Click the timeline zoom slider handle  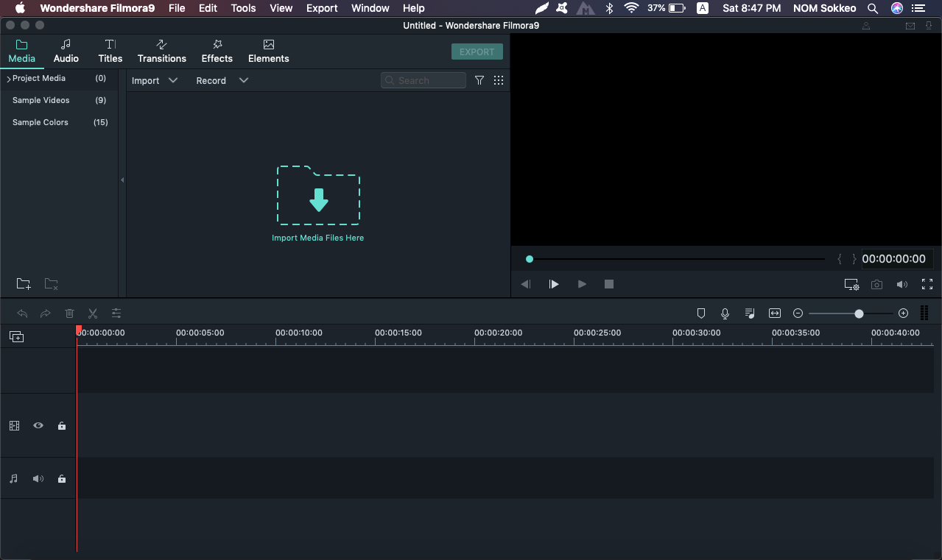click(859, 313)
